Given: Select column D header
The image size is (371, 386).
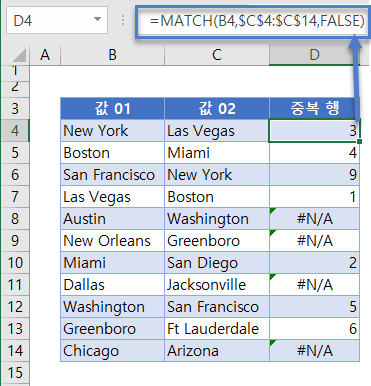Looking at the screenshot, I should click(314, 55).
